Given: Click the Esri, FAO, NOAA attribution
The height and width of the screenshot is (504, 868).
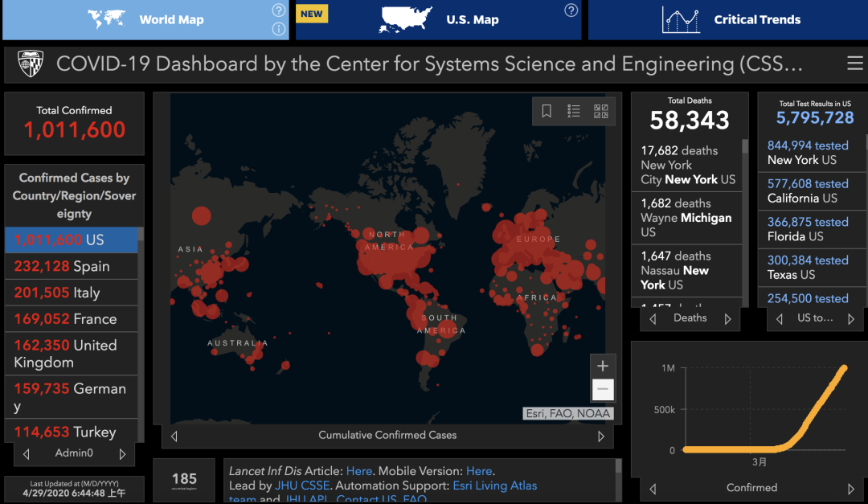Looking at the screenshot, I should [568, 414].
